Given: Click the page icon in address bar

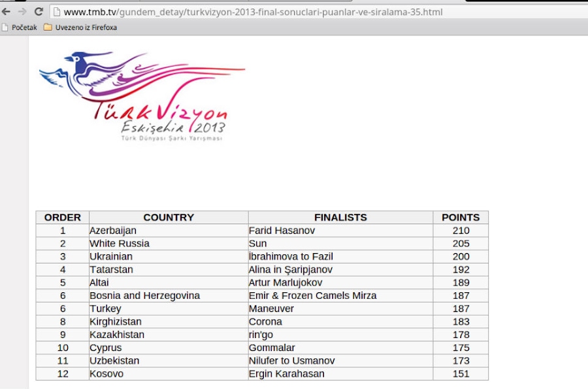Looking at the screenshot, I should click(57, 12).
